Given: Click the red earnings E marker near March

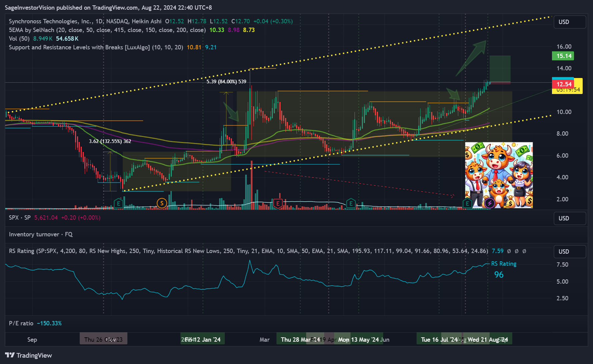Looking at the screenshot, I should point(278,203).
